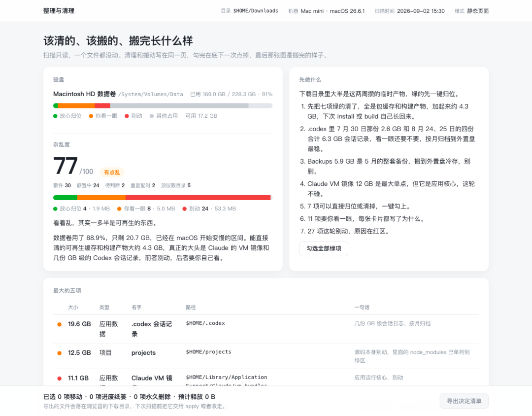The image size is (532, 416).
Task: Click the disk usage bar orange segment
Action: (76, 105)
